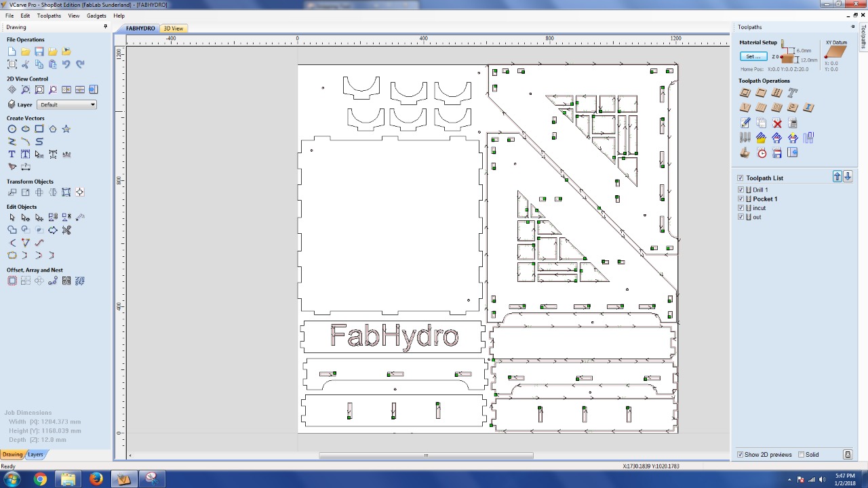Open the Toolpaths menu
This screenshot has height=488, width=868.
[49, 16]
